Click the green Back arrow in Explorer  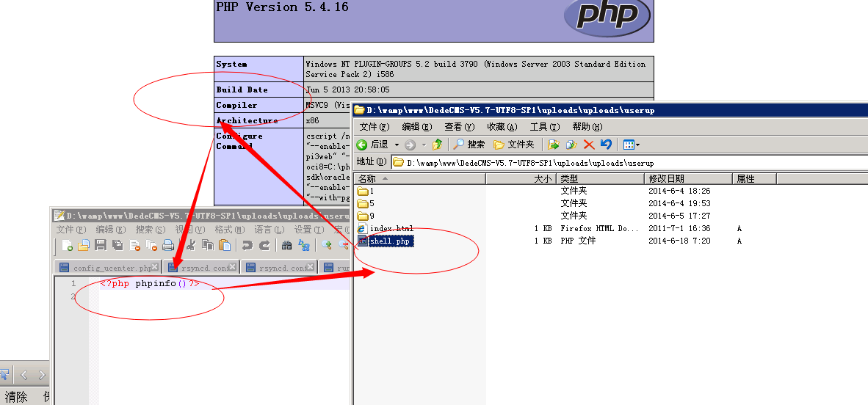point(362,145)
